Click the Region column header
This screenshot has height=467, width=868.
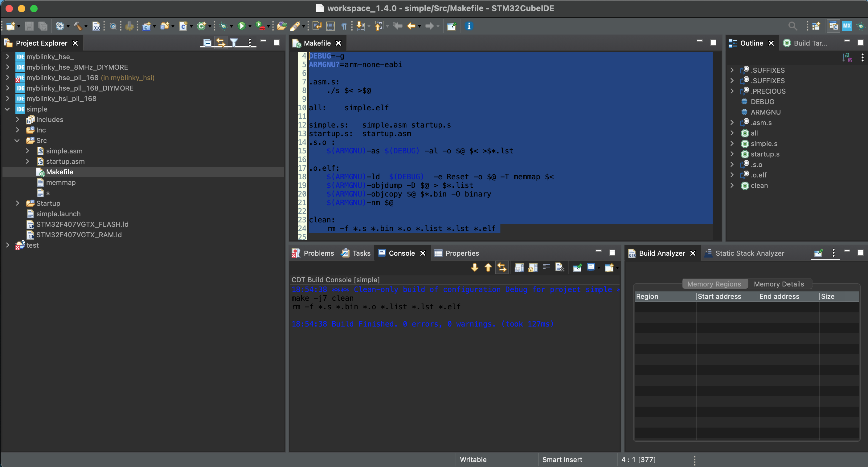click(x=665, y=296)
